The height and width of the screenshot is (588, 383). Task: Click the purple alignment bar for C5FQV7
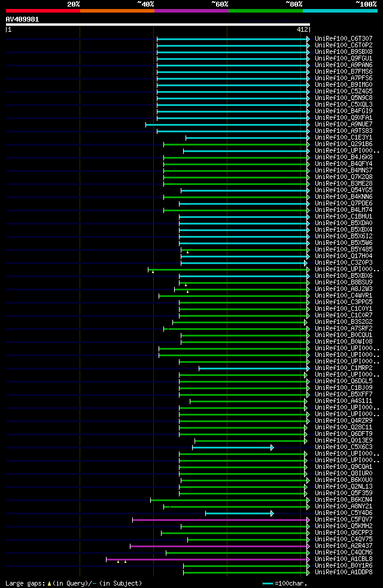[x=221, y=520]
